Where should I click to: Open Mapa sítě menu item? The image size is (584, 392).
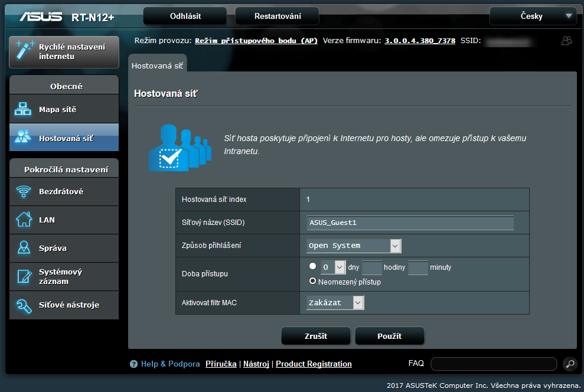click(64, 109)
